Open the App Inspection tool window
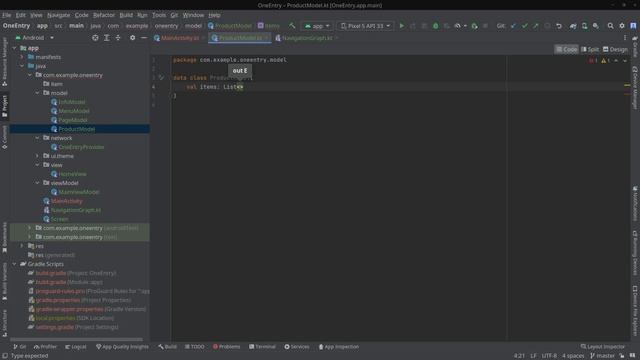This screenshot has width=640, height=360. [338, 347]
